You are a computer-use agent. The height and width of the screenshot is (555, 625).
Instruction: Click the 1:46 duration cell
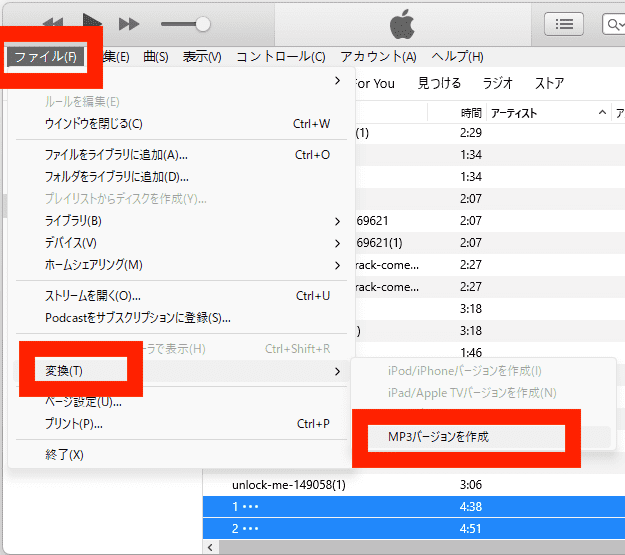[x=471, y=352]
